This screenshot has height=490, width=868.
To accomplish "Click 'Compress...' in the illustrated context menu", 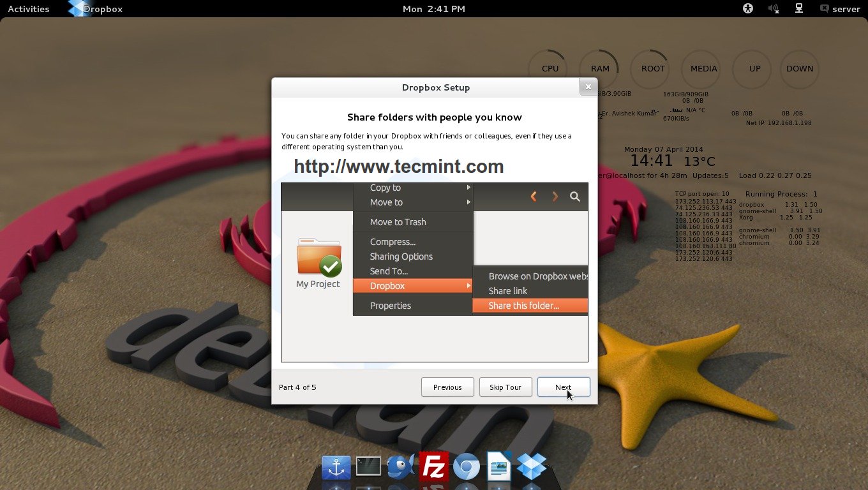I will 393,242.
